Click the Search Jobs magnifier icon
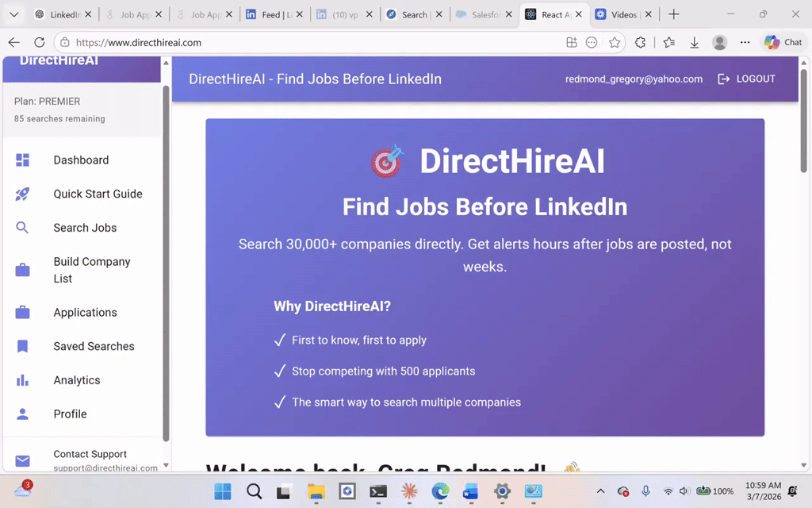 click(22, 228)
